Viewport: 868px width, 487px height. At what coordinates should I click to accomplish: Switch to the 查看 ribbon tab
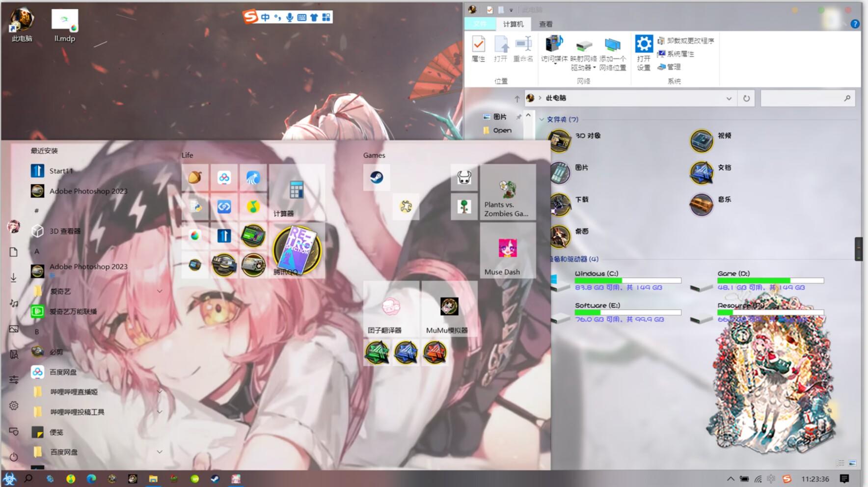(545, 24)
